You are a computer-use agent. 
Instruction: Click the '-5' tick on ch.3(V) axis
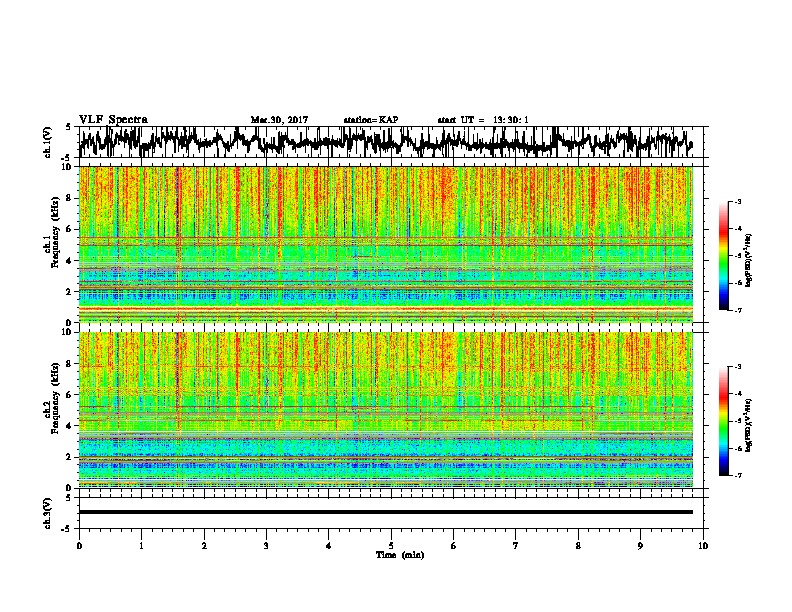[67, 529]
